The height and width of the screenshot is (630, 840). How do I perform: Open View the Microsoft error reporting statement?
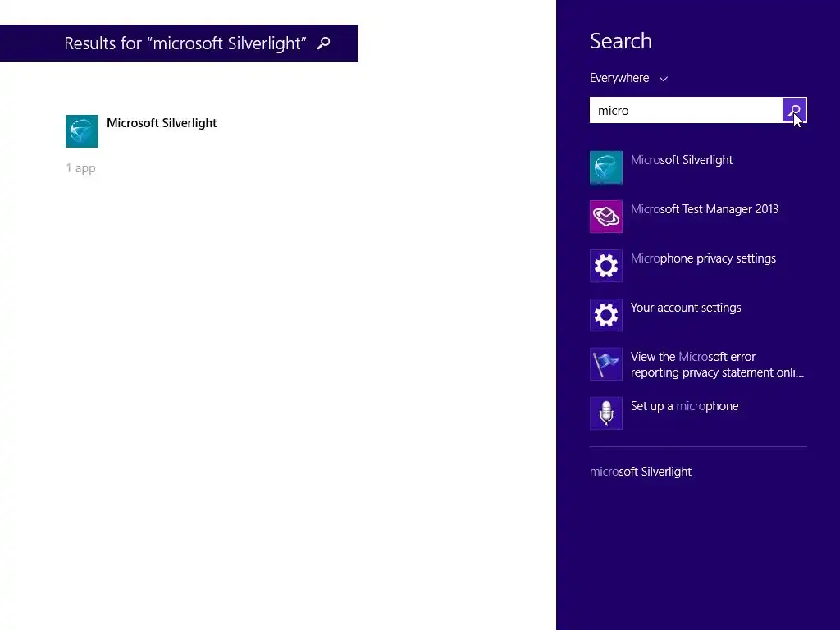pyautogui.click(x=717, y=364)
